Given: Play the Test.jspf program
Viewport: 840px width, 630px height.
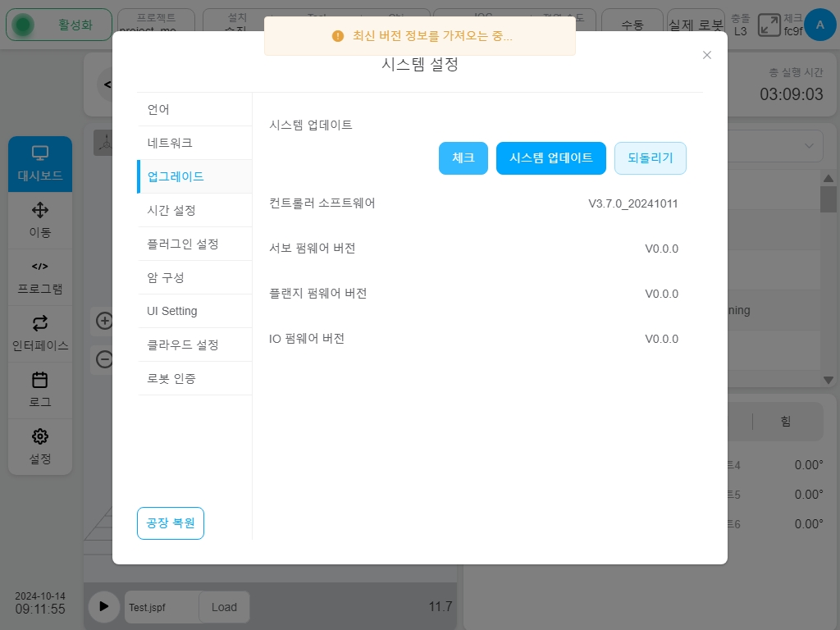Looking at the screenshot, I should pyautogui.click(x=104, y=606).
